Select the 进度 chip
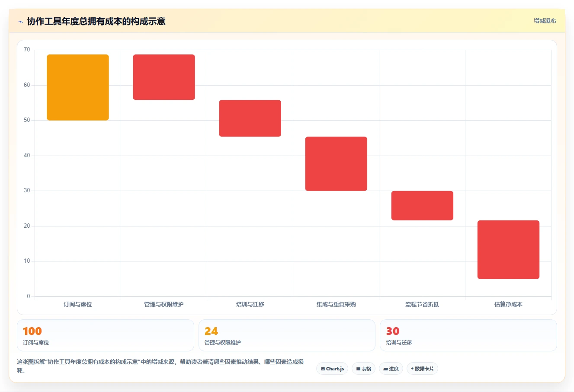 (391, 369)
